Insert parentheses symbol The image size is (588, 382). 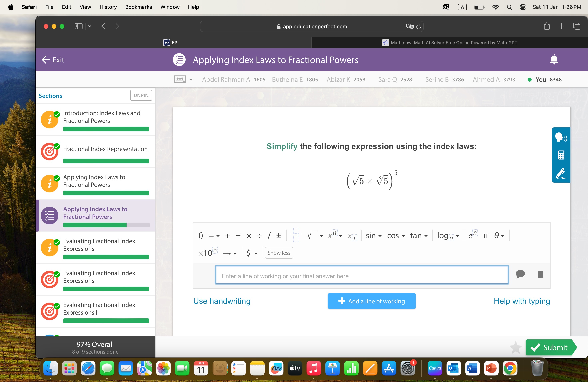(201, 236)
